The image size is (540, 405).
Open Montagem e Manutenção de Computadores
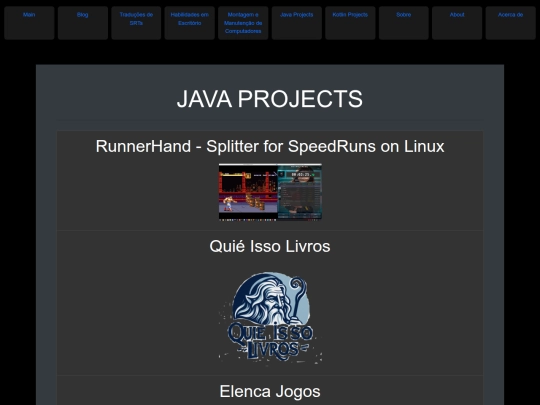coord(243,23)
